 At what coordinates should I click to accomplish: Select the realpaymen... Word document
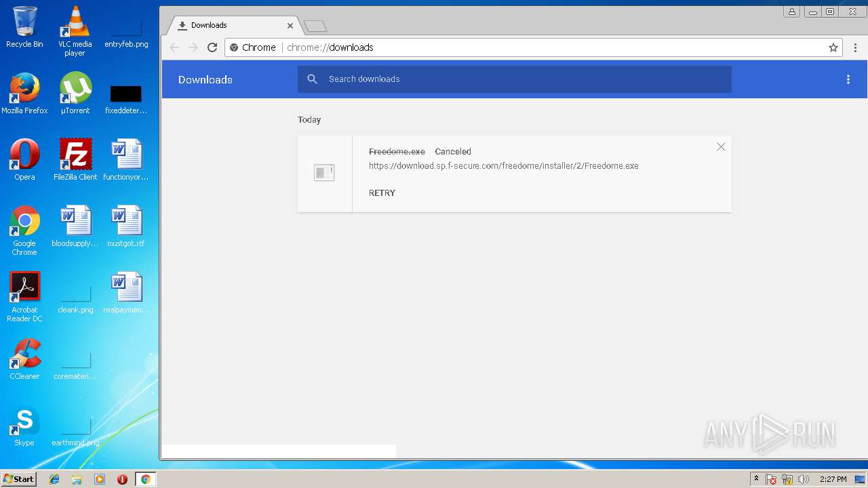126,293
